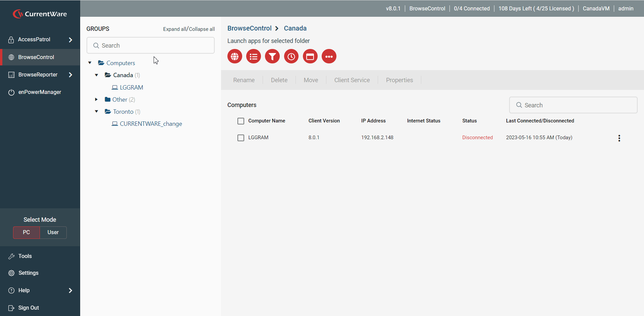This screenshot has height=316, width=644.
Task: Click the BrowseControl breadcrumb link
Action: [x=249, y=29]
